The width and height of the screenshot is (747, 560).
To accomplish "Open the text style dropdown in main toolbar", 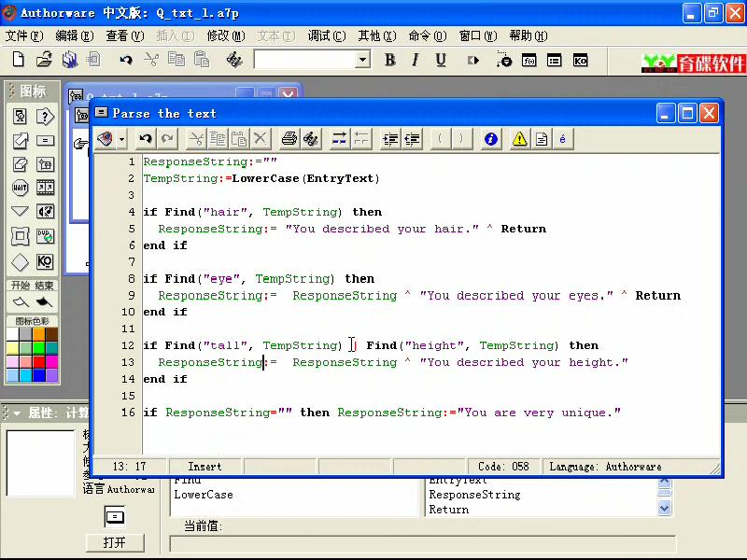I will tap(362, 60).
